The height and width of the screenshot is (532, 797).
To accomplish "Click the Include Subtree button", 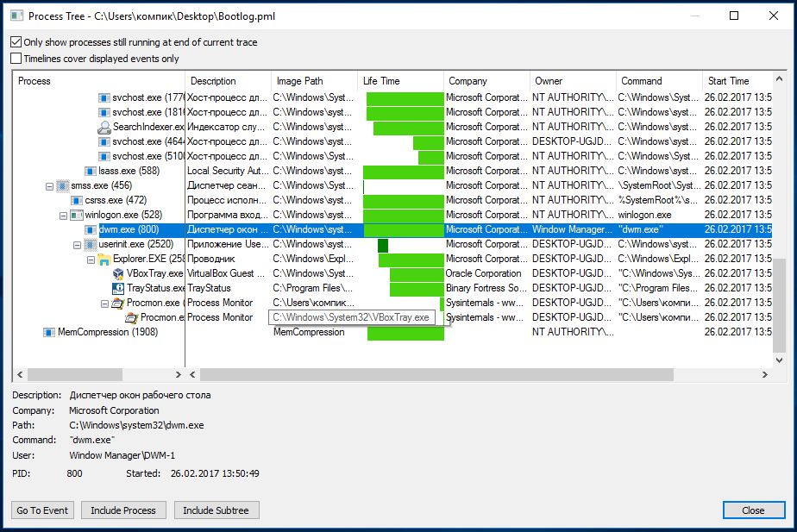I will point(216,510).
